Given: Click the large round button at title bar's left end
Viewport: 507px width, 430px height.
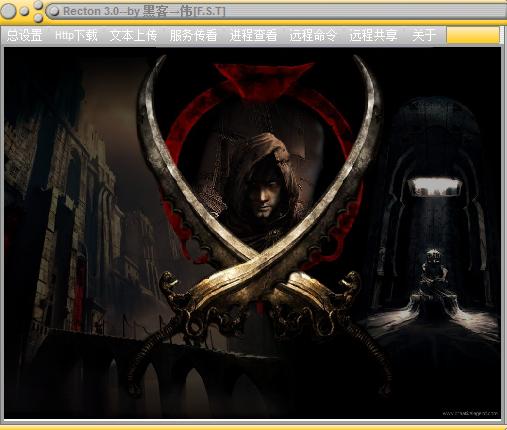Looking at the screenshot, I should (x=8, y=11).
